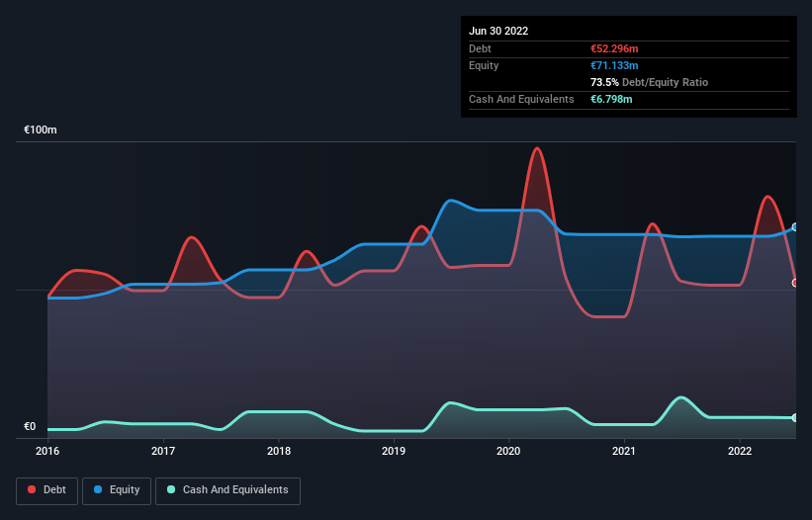Click the 2020 x-axis label
Image resolution: width=812 pixels, height=520 pixels.
pyautogui.click(x=508, y=451)
